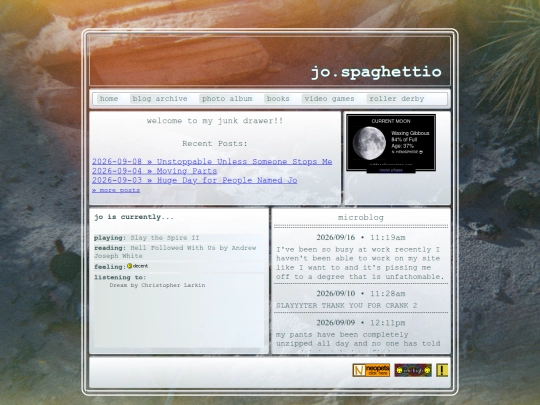Click the 'welcome to my junk drawer!!' heading
This screenshot has height=405, width=540.
[215, 121]
